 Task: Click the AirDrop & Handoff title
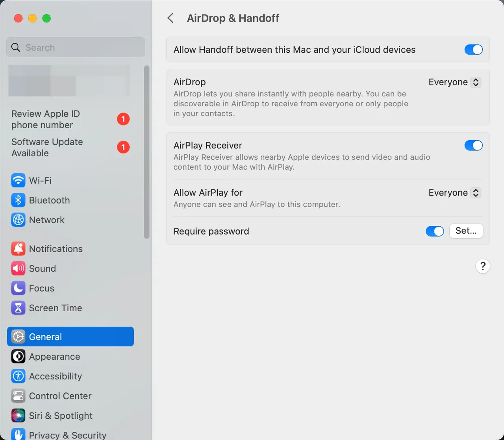(233, 18)
